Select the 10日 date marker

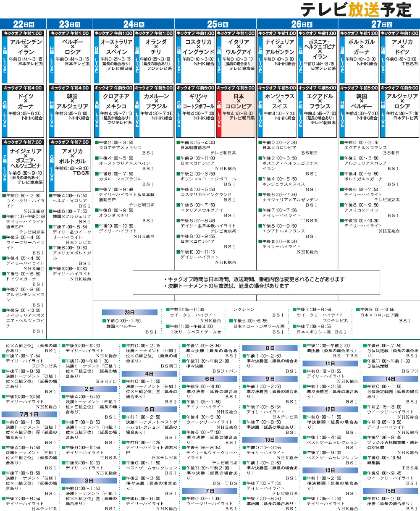tap(270, 440)
